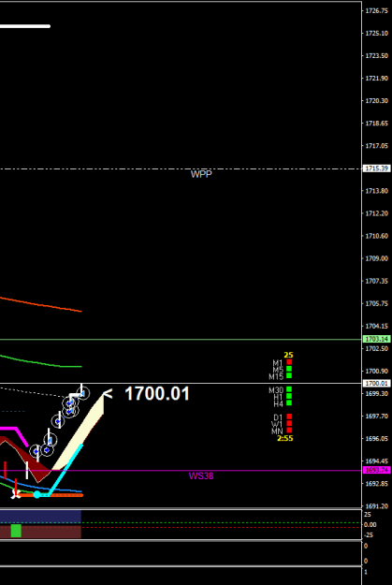392x585 pixels.
Task: Select the large 1700.01 price text
Action: 157,394
